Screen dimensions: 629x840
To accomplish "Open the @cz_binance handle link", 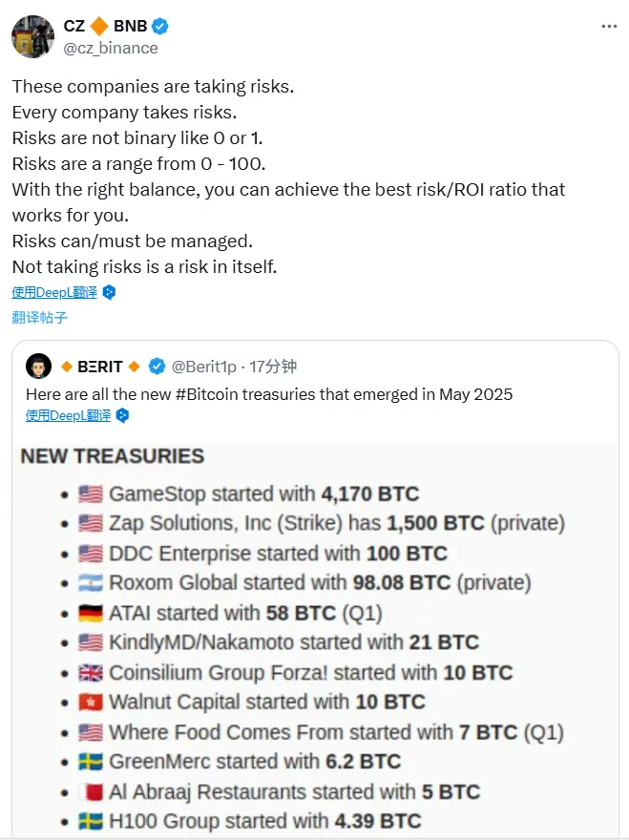I will pyautogui.click(x=111, y=48).
